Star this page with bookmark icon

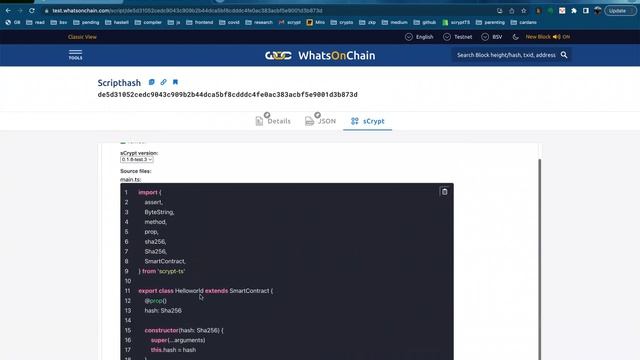coord(524,11)
